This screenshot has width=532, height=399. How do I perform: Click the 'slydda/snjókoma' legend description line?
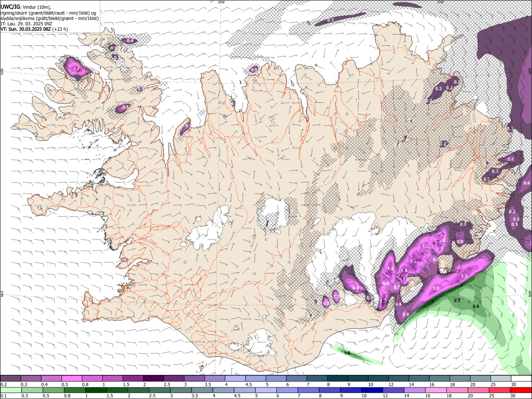pos(49,18)
